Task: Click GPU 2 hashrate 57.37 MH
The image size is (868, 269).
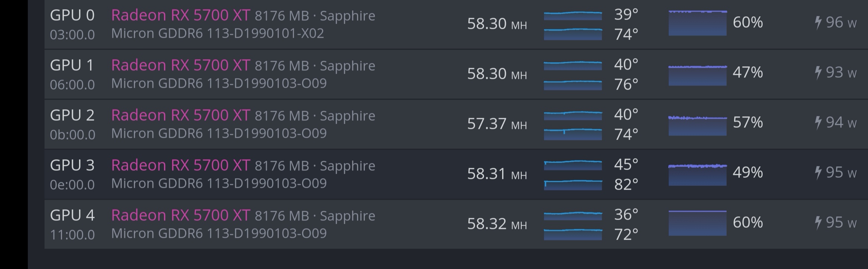Action: pos(497,124)
